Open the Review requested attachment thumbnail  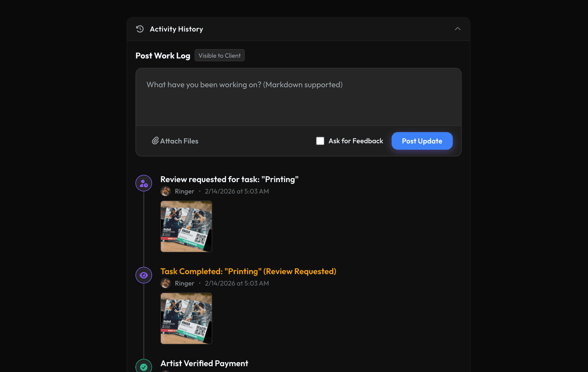coord(186,226)
